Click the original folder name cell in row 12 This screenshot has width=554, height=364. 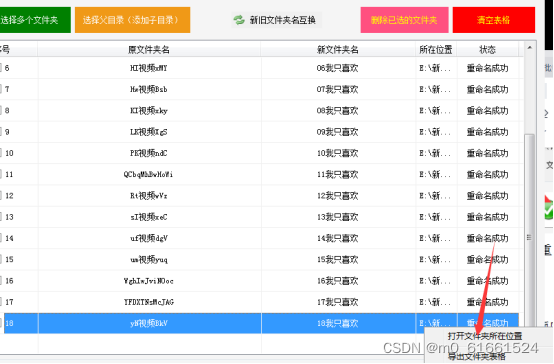149,195
